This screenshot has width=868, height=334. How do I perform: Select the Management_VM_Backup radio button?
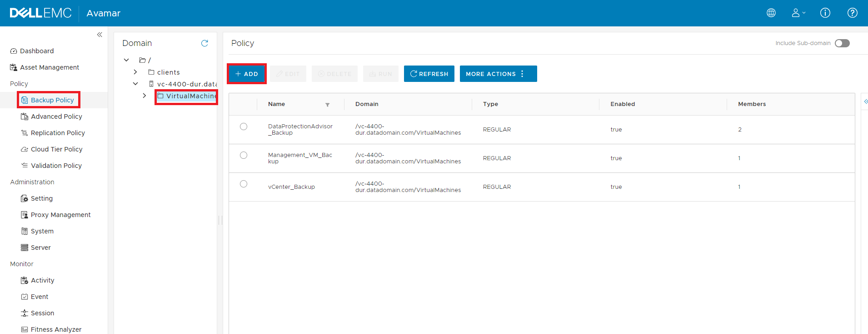[244, 155]
